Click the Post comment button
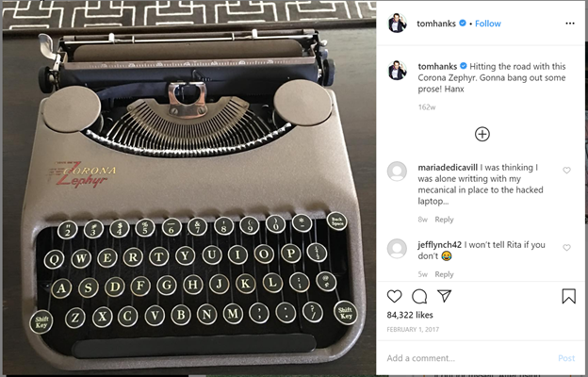The height and width of the screenshot is (377, 588). tap(566, 358)
